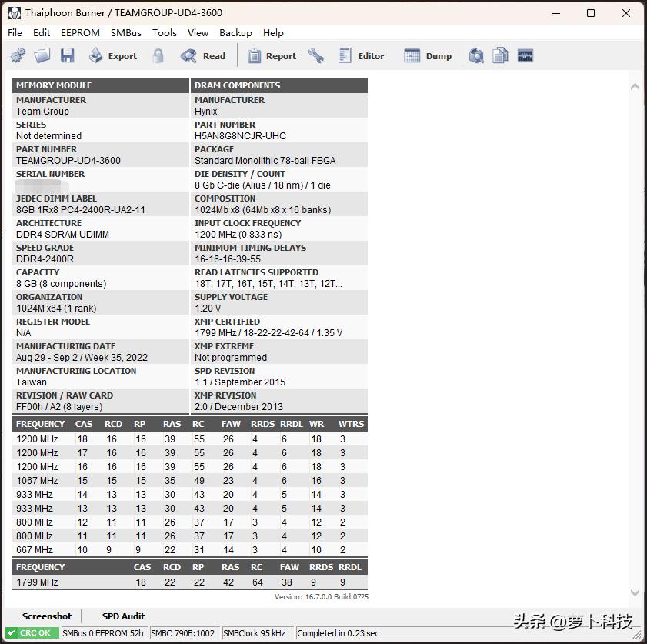Click the magnifier database icon in toolbar

(x=477, y=55)
